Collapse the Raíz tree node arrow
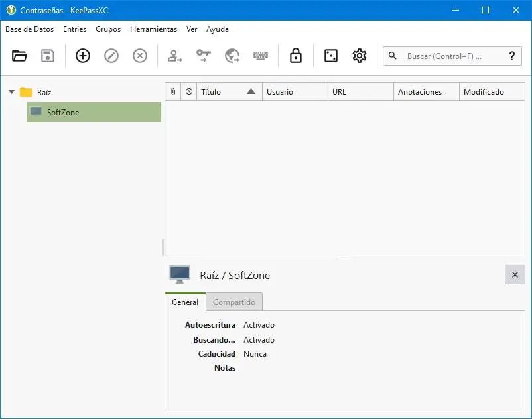532x419 pixels. point(11,92)
